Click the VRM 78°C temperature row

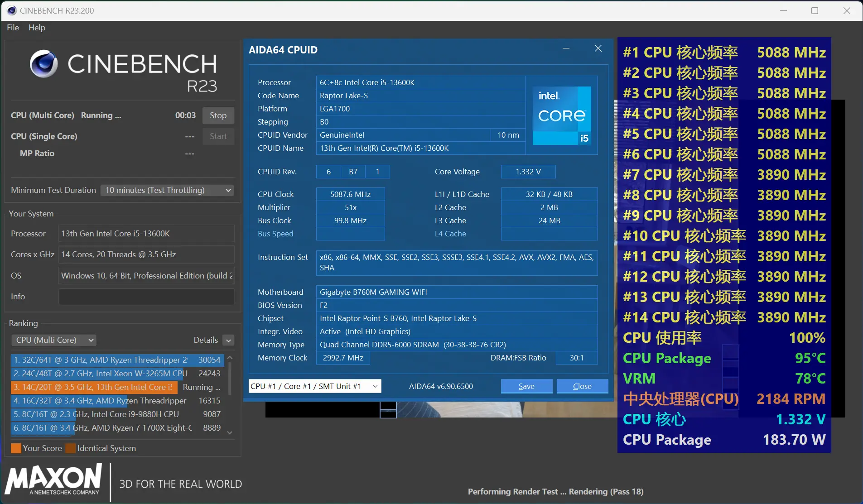[x=724, y=379]
